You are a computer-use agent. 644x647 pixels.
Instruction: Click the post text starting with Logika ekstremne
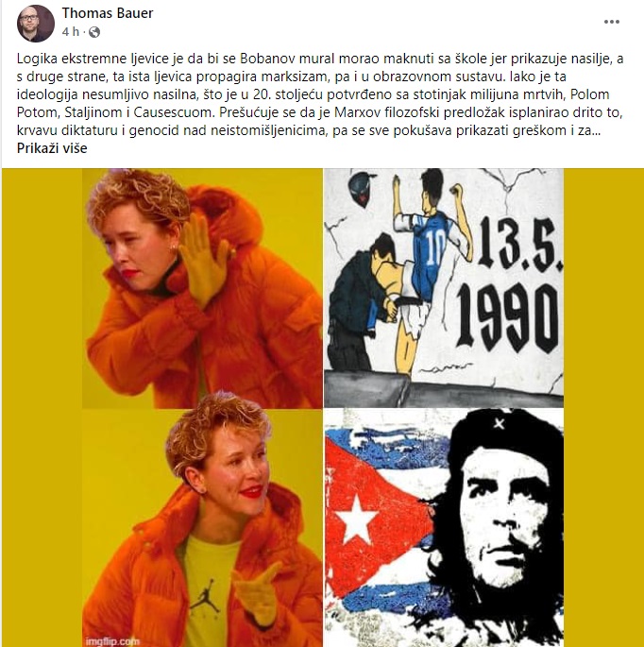[x=320, y=94]
